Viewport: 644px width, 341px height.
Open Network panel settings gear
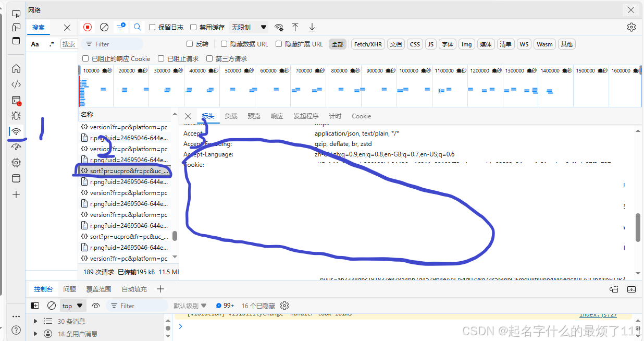[631, 27]
